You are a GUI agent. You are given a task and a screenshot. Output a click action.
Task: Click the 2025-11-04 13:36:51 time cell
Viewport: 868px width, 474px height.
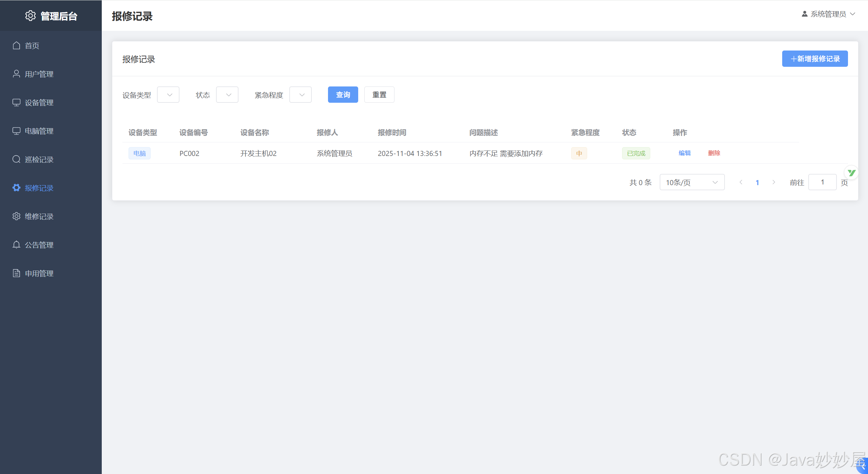pos(410,154)
